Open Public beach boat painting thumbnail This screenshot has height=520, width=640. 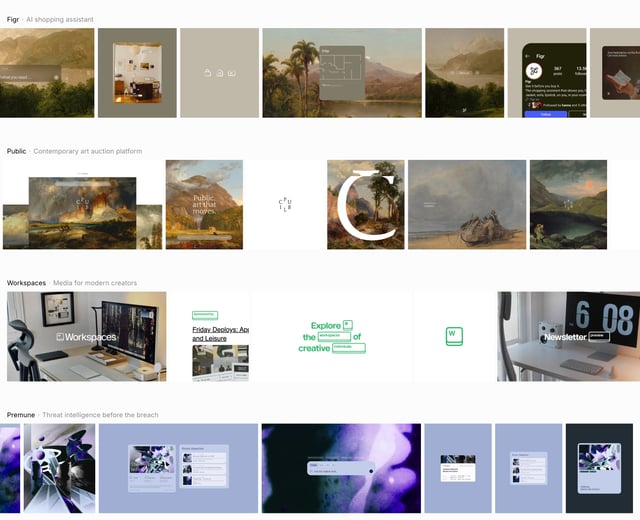click(x=467, y=204)
